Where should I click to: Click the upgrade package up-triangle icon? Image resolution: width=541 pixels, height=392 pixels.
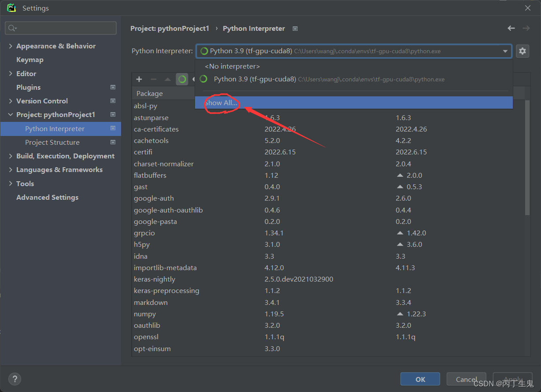point(168,79)
